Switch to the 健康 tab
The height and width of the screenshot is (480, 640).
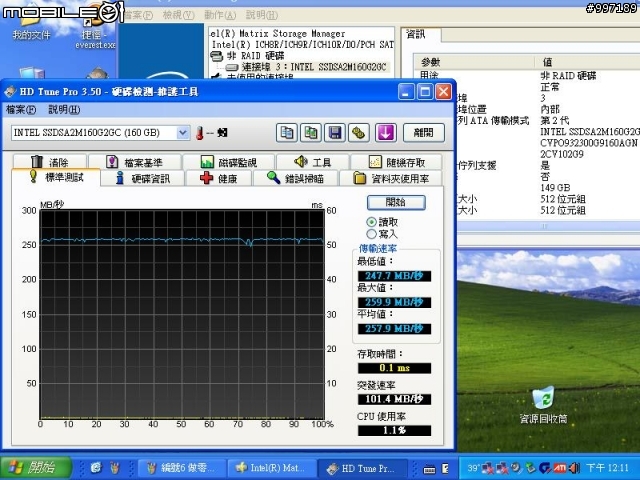point(219,178)
